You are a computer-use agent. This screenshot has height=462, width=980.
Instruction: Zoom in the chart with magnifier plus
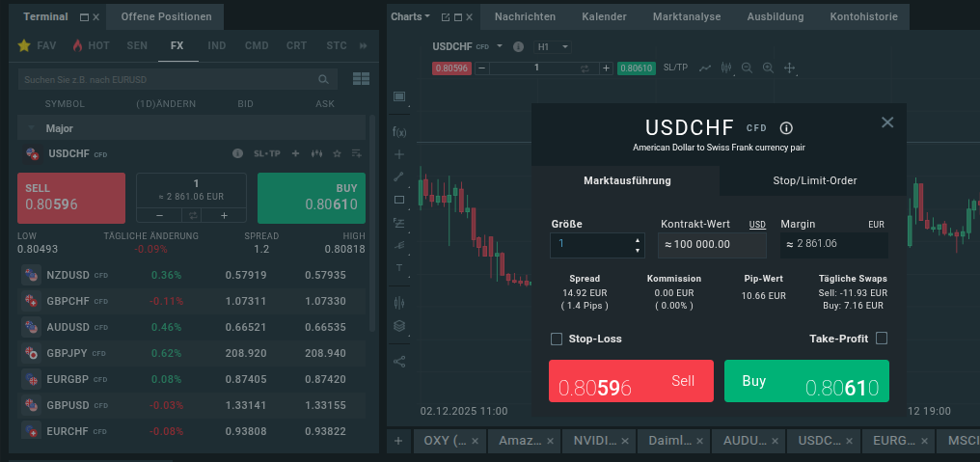pyautogui.click(x=768, y=68)
